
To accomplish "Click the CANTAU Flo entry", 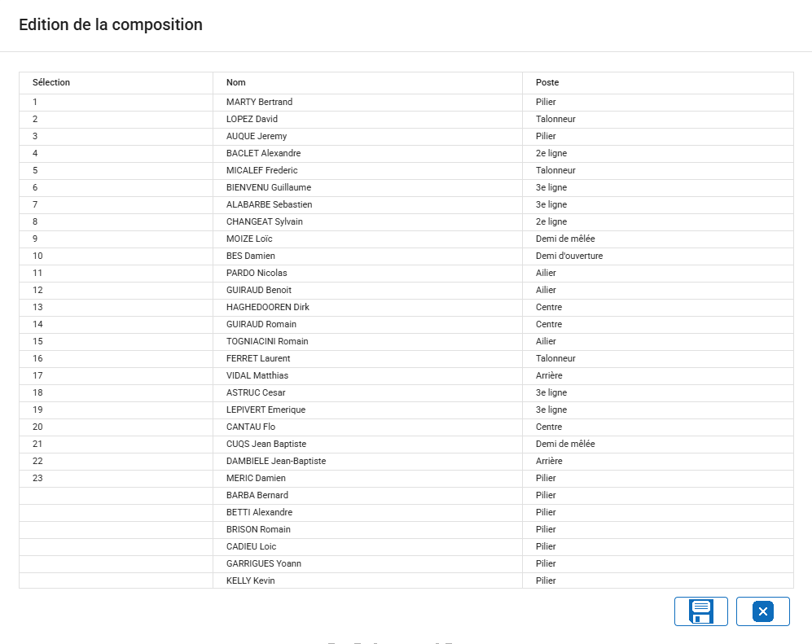I will pyautogui.click(x=251, y=427).
